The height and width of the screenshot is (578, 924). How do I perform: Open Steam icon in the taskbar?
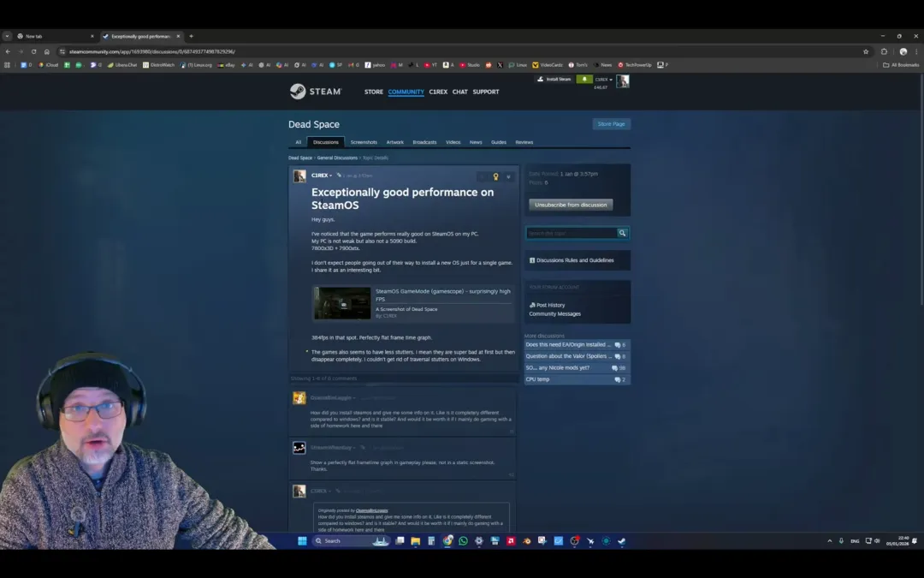pos(622,541)
